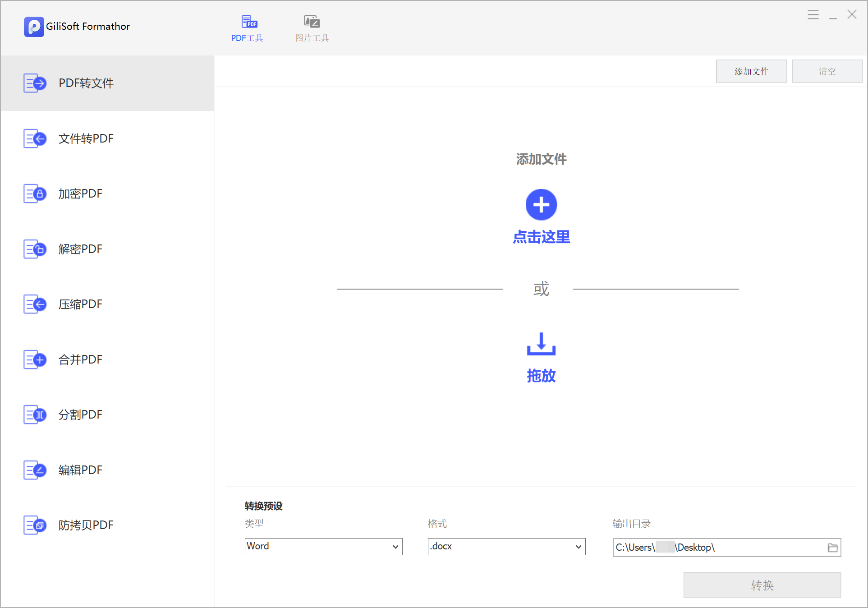Click the blue plus circle icon
Image resolution: width=868 pixels, height=608 pixels.
tap(541, 205)
